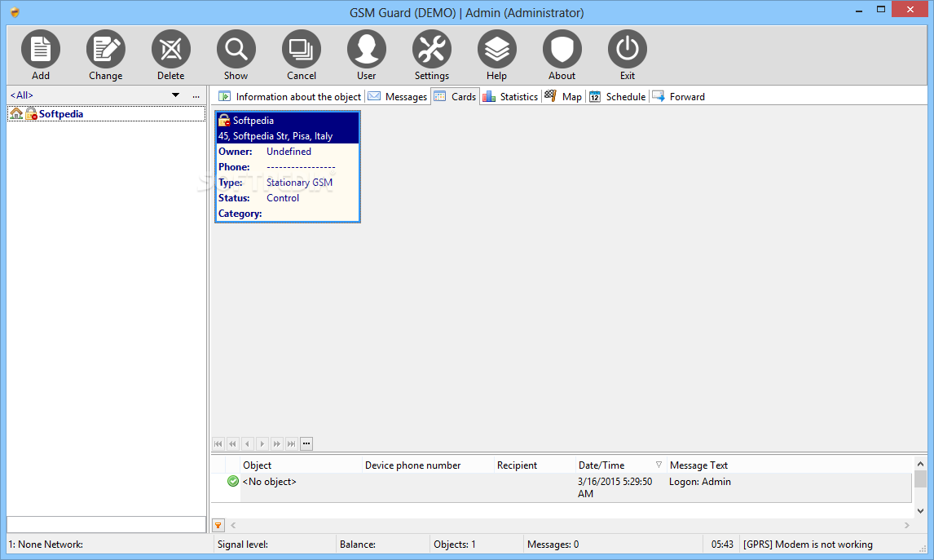Viewport: 934px width, 560px height.
Task: Click the Change object toolbar icon
Action: (105, 49)
